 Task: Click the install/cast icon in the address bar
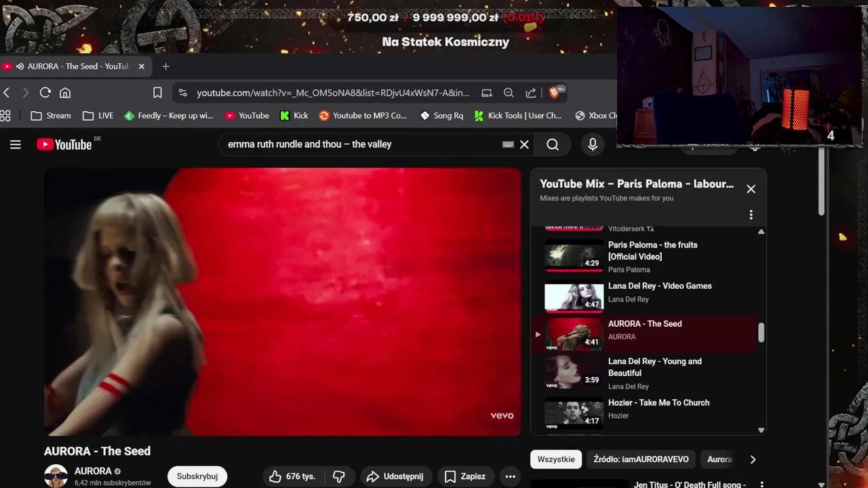click(486, 93)
